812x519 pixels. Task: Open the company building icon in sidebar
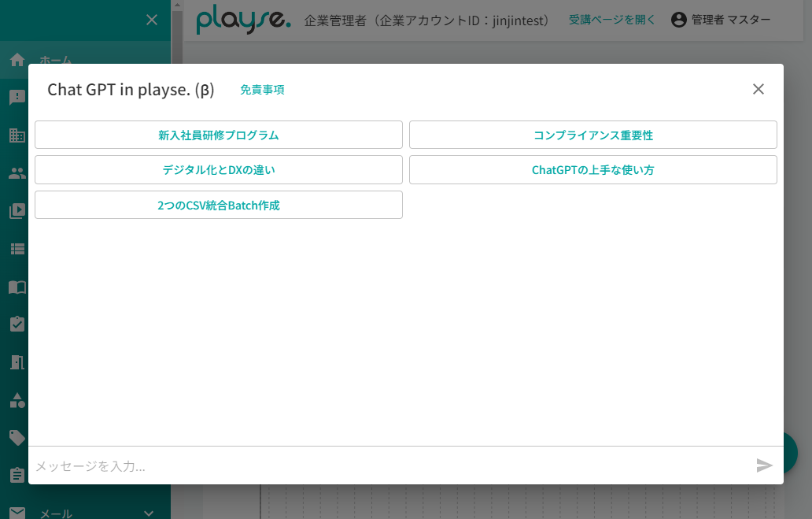click(17, 135)
